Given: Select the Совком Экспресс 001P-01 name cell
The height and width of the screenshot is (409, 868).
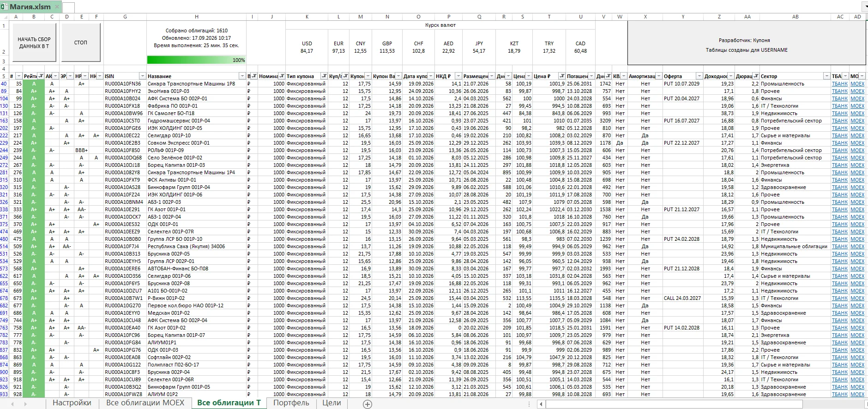Looking at the screenshot, I should 196,143.
